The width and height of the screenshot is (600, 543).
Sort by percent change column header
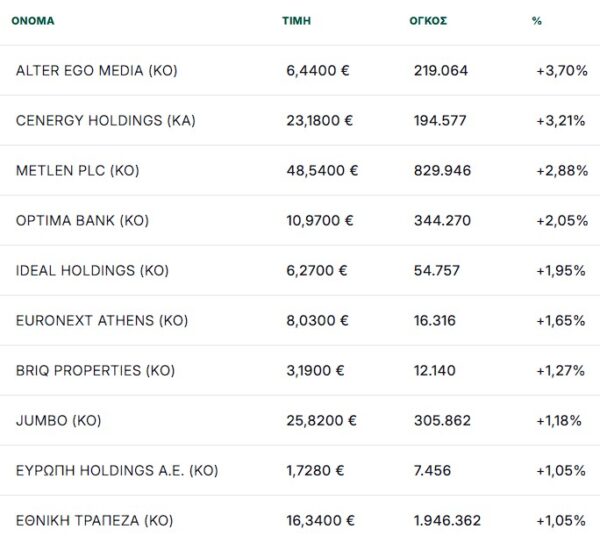coord(537,21)
